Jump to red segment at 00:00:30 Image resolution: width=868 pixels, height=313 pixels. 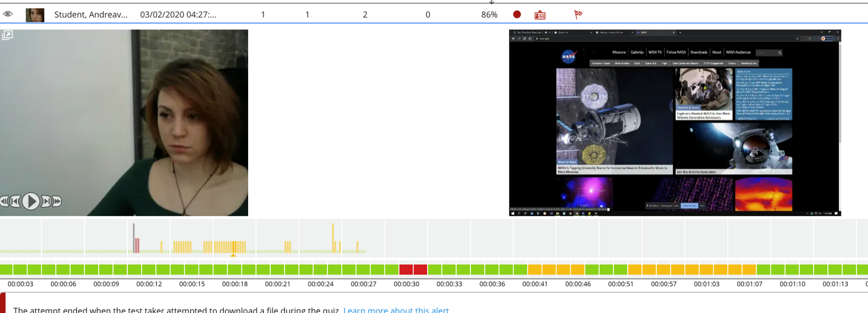coord(406,270)
